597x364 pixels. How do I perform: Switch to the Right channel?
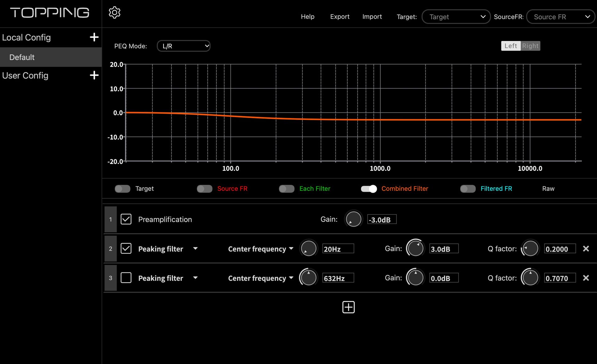click(x=530, y=46)
